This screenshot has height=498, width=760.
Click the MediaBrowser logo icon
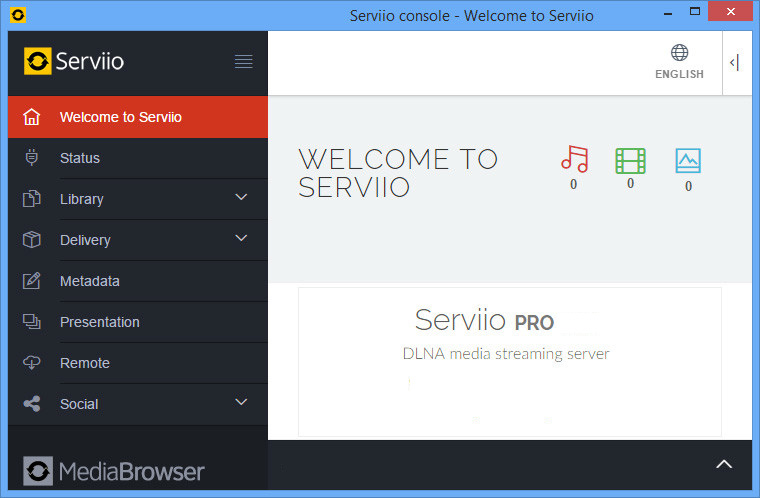point(38,471)
